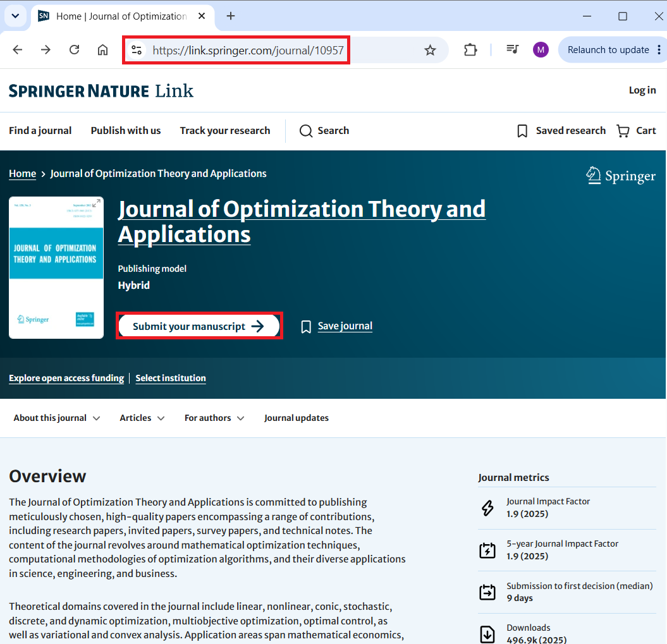Viewport: 667px width, 644px height.
Task: Select the Overview heading text
Action: pos(47,477)
